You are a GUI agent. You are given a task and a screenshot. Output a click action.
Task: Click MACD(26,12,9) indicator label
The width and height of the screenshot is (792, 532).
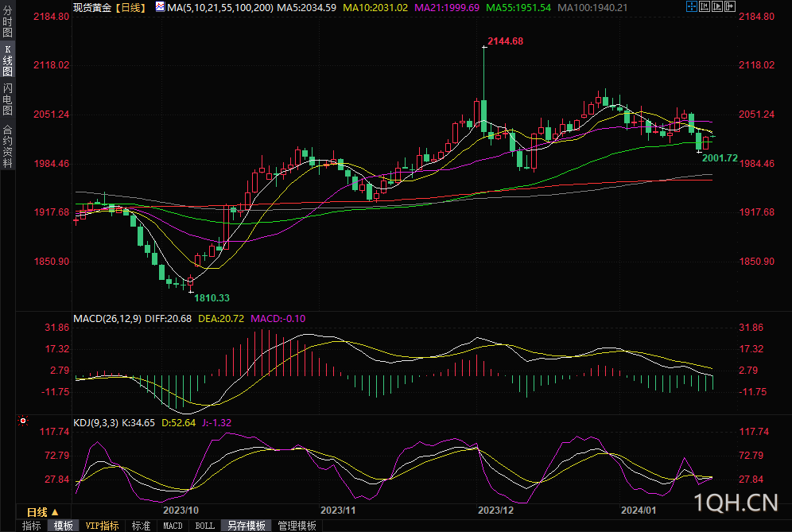pyautogui.click(x=107, y=319)
